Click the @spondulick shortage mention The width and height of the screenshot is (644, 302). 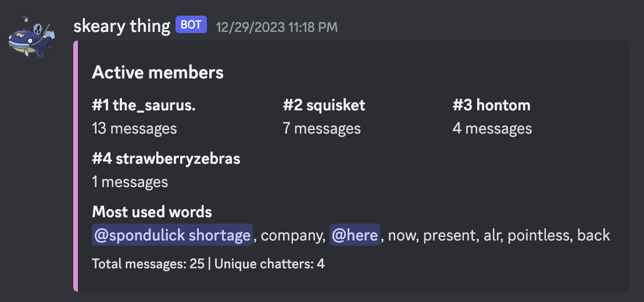[172, 235]
